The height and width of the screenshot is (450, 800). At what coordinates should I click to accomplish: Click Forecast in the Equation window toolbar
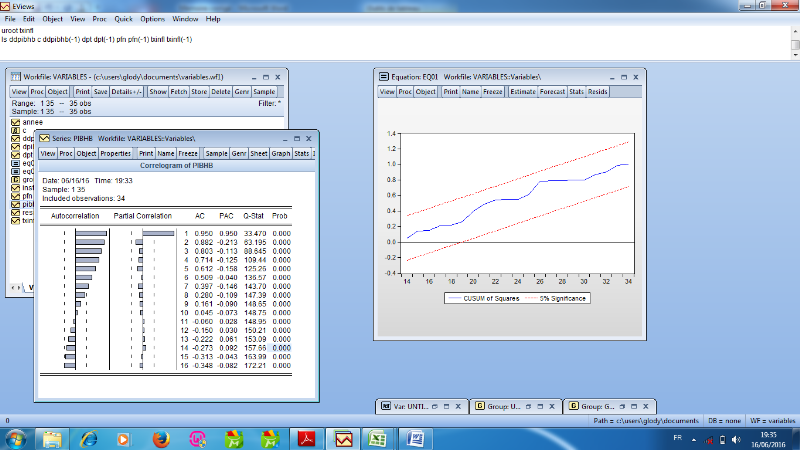(552, 92)
